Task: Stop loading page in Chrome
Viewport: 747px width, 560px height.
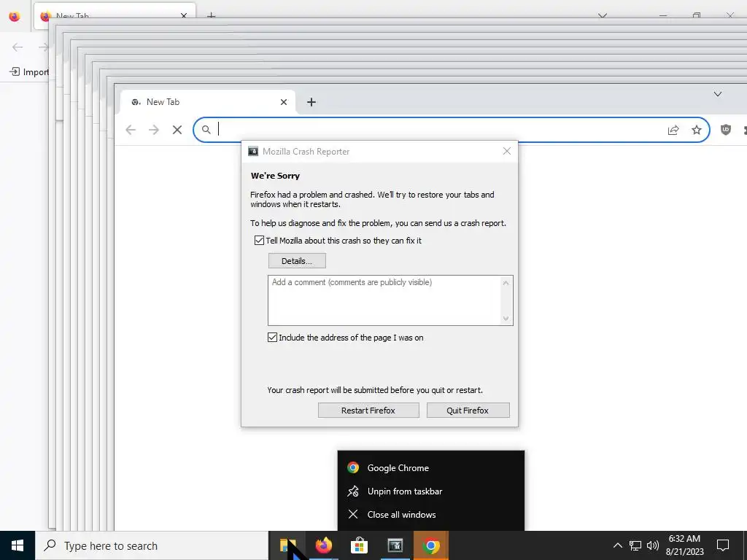Action: [177, 130]
